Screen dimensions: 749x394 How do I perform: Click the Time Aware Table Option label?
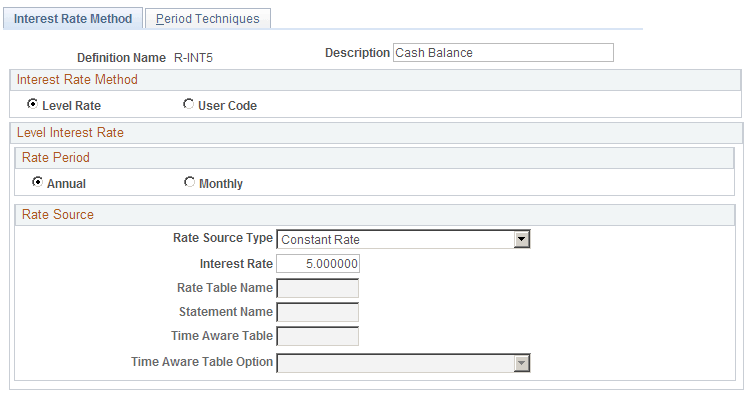pos(202,362)
